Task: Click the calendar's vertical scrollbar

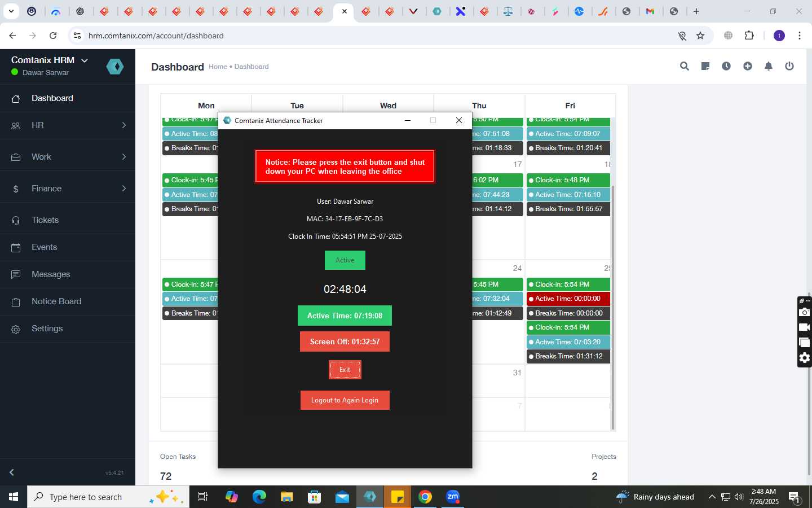Action: pyautogui.click(x=613, y=308)
